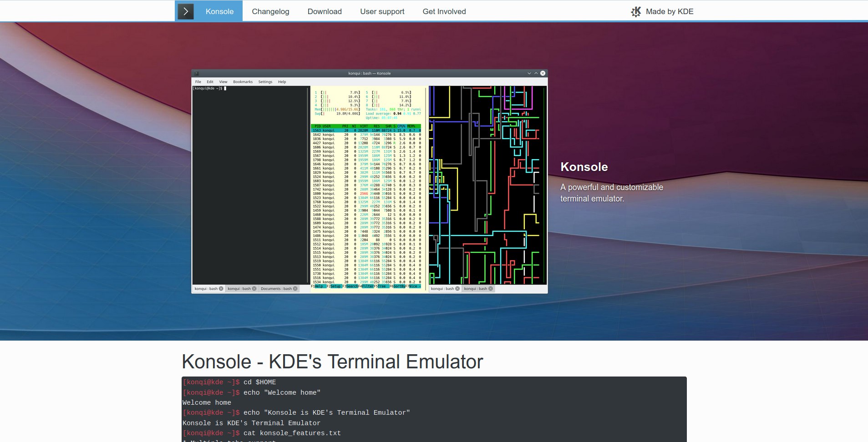Go to the Download page
868x442 pixels.
[325, 11]
